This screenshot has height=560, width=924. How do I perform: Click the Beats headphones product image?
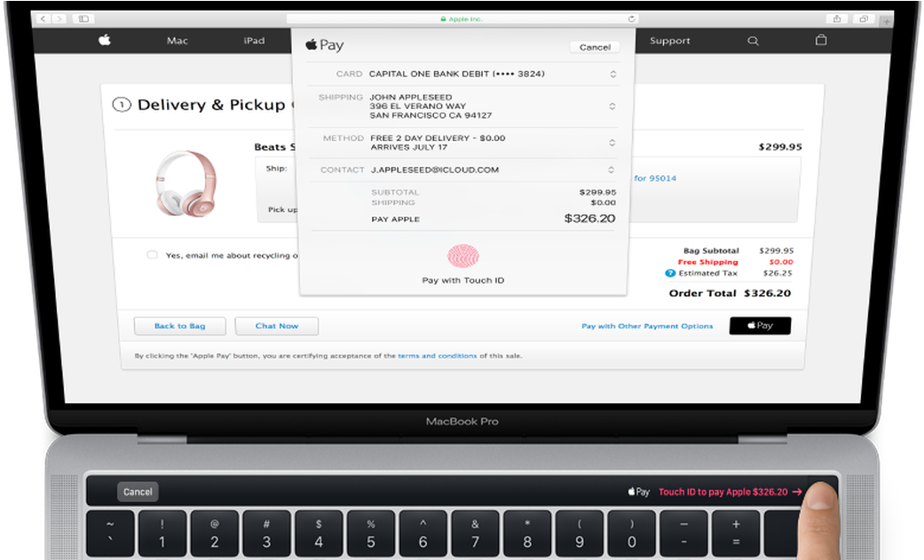pos(186,184)
